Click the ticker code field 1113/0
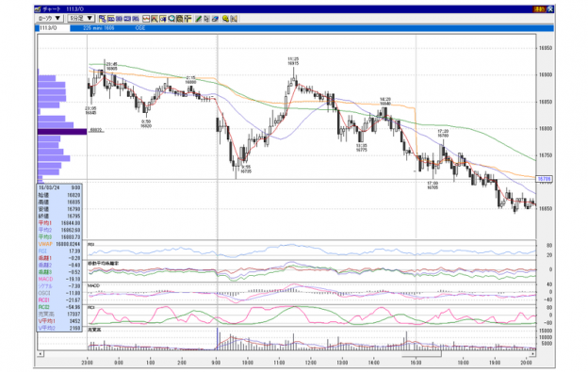 tap(55, 28)
